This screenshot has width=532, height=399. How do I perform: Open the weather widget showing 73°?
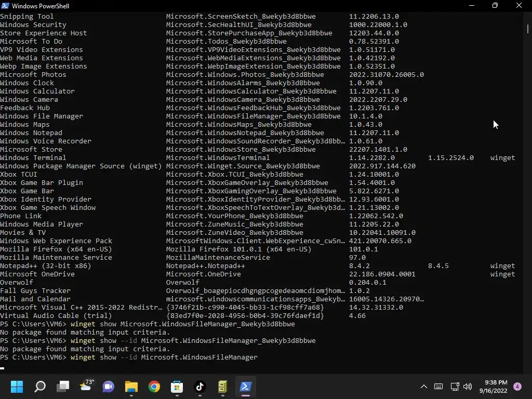(x=86, y=386)
